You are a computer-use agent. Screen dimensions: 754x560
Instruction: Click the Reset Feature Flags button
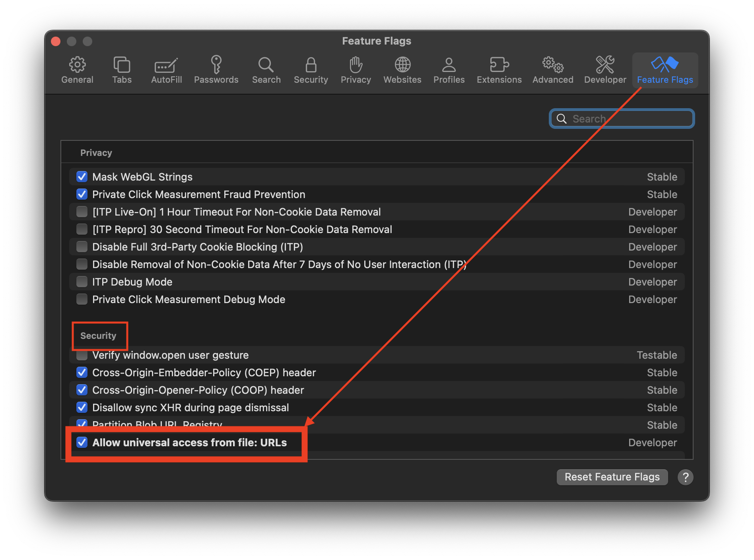(612, 477)
